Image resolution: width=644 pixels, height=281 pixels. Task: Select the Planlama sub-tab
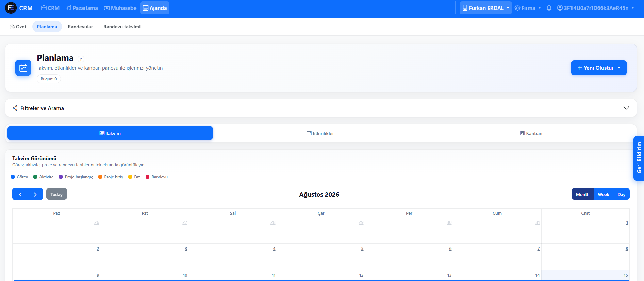pos(47,27)
